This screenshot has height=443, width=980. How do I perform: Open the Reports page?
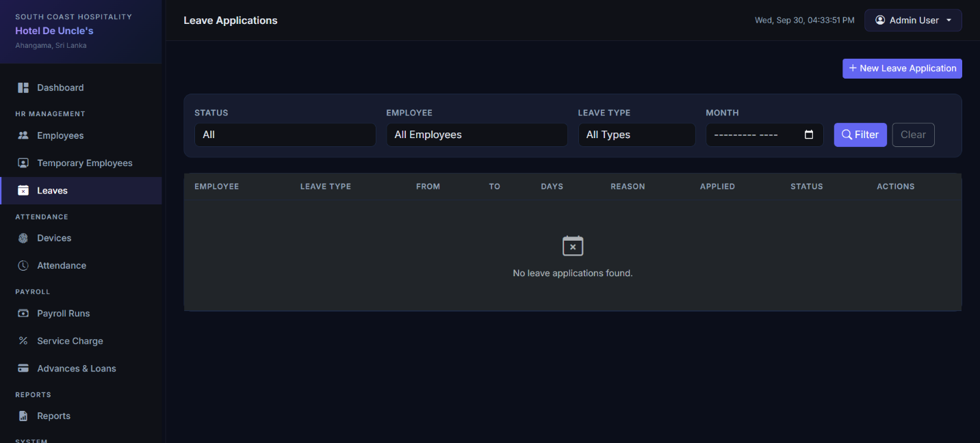coord(81,416)
